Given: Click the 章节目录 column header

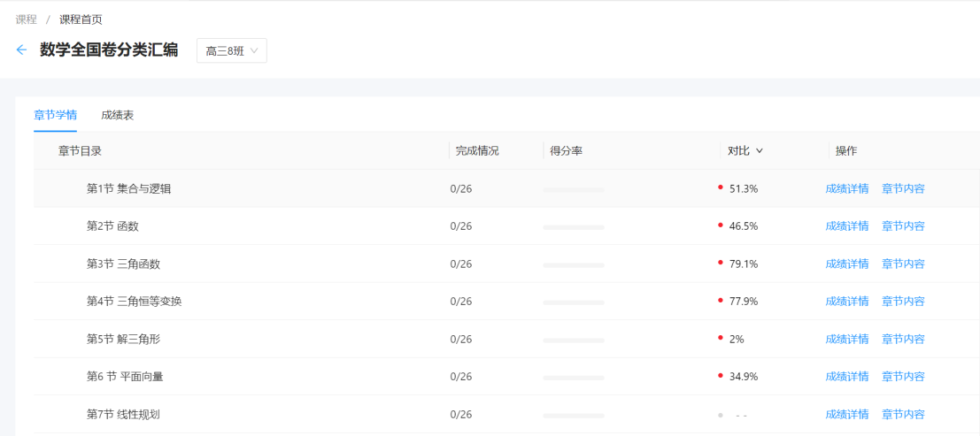Looking at the screenshot, I should click(x=80, y=150).
